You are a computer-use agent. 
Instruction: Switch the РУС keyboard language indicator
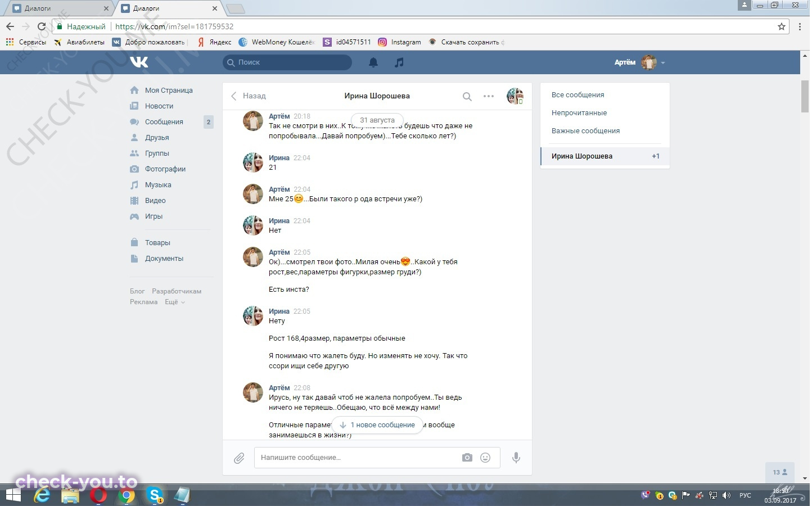click(745, 495)
